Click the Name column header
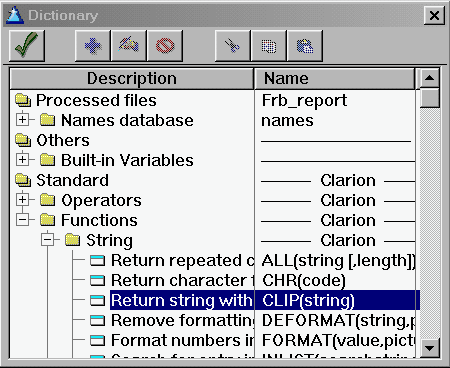This screenshot has height=368, width=450. tap(334, 79)
